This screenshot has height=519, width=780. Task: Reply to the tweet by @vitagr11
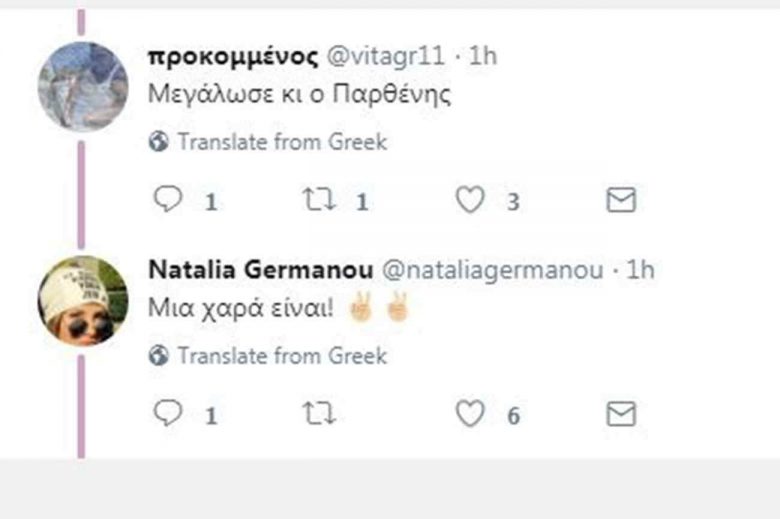coord(168,201)
